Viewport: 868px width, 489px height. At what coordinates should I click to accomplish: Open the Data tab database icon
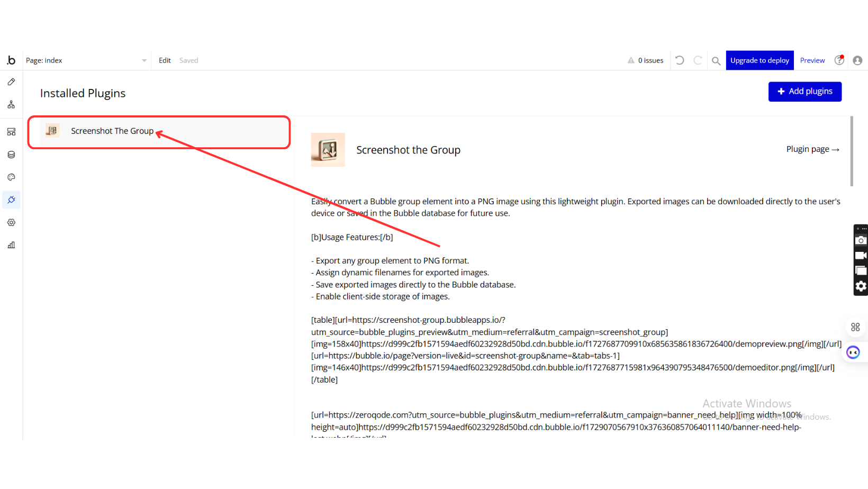coord(11,155)
